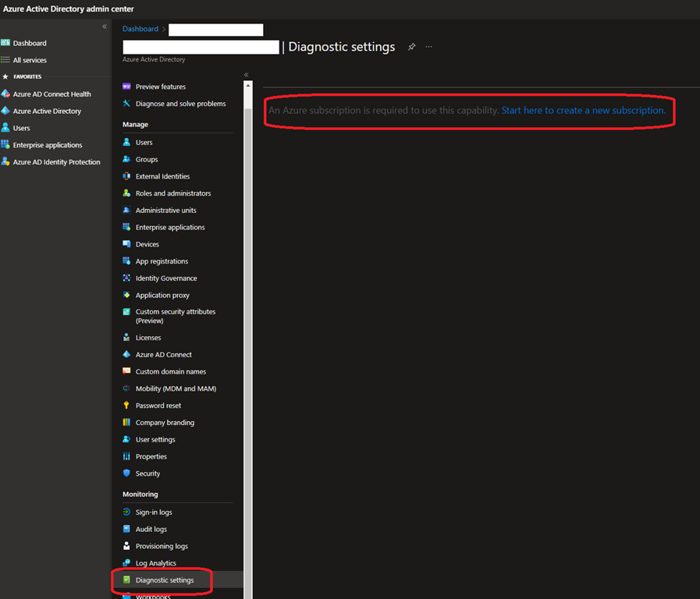Click the pin icon beside Diagnostic settings title
This screenshot has width=700, height=599.
(412, 47)
